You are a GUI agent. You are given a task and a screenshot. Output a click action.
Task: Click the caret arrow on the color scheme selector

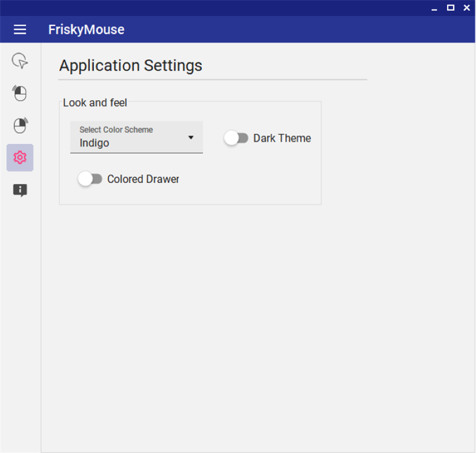pos(192,138)
